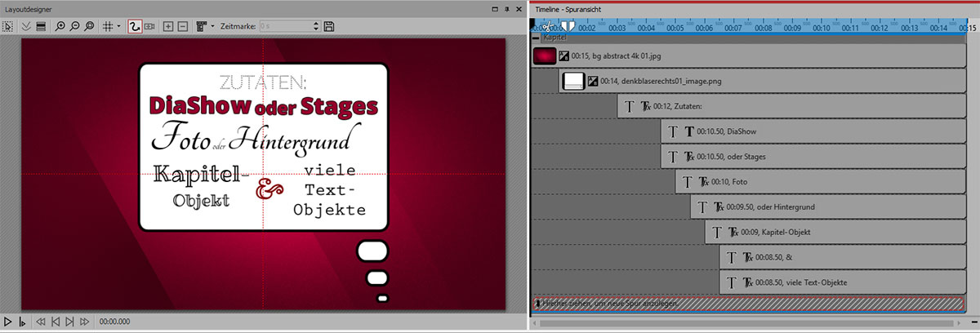
Task: Click the text effect icon on Foto track
Action: (x=705, y=181)
